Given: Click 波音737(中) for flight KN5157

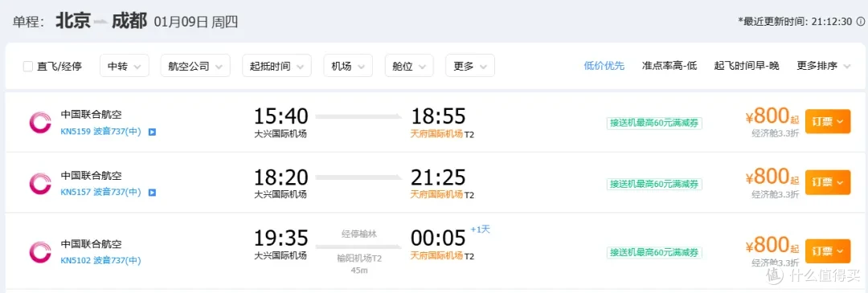Looking at the screenshot, I should (x=117, y=192).
